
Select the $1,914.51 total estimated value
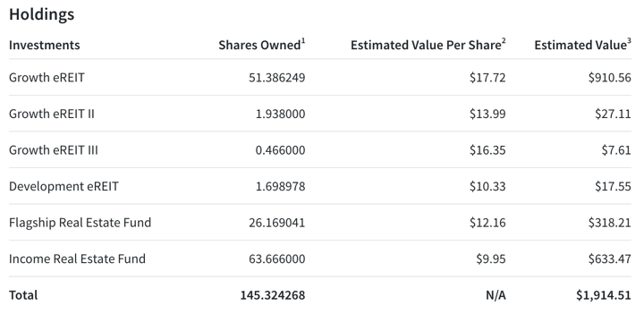(604, 295)
